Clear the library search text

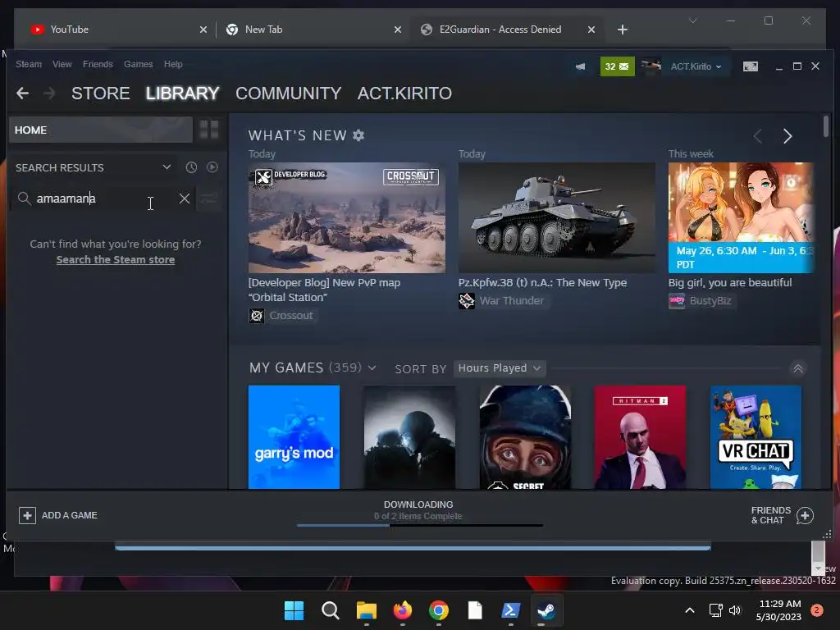coord(185,199)
